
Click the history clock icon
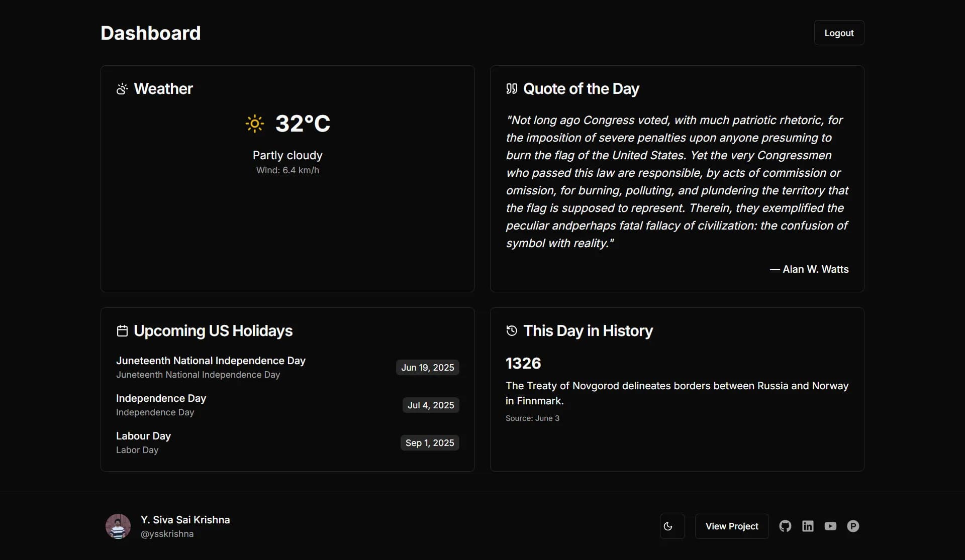coord(512,331)
